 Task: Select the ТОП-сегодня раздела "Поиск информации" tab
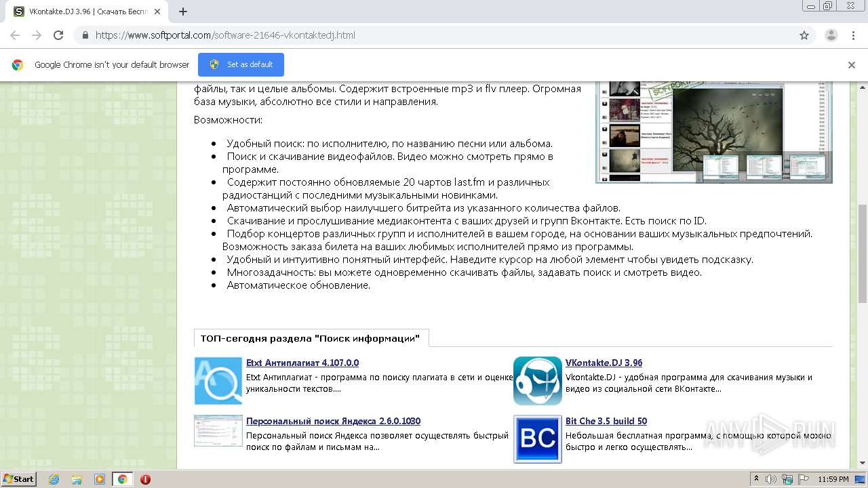point(311,338)
